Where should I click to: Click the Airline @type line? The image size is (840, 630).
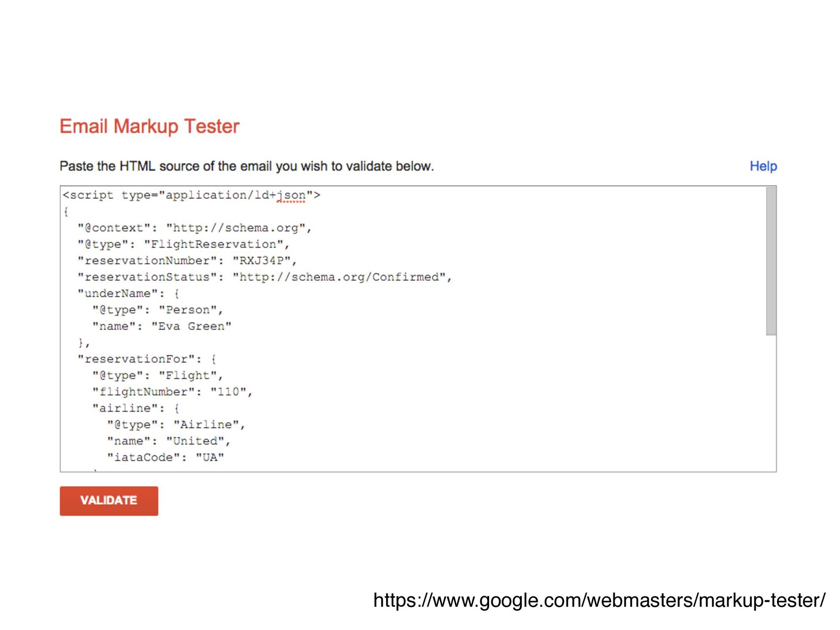(176, 425)
